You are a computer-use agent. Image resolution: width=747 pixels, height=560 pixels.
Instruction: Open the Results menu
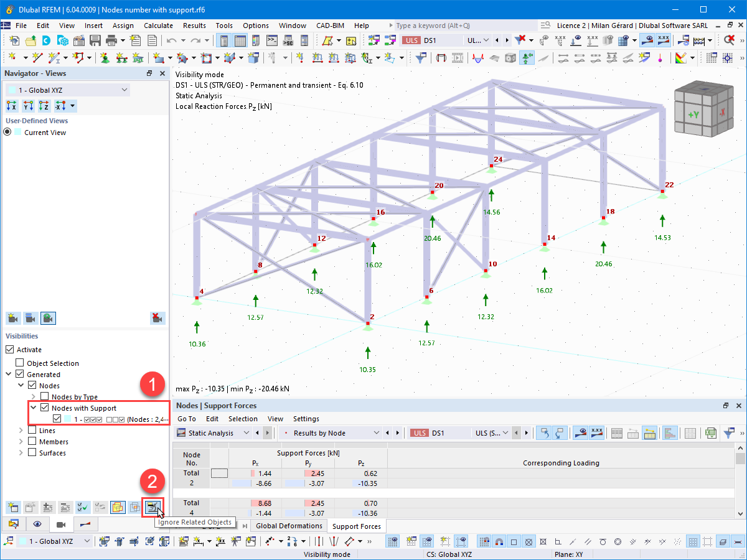click(194, 26)
